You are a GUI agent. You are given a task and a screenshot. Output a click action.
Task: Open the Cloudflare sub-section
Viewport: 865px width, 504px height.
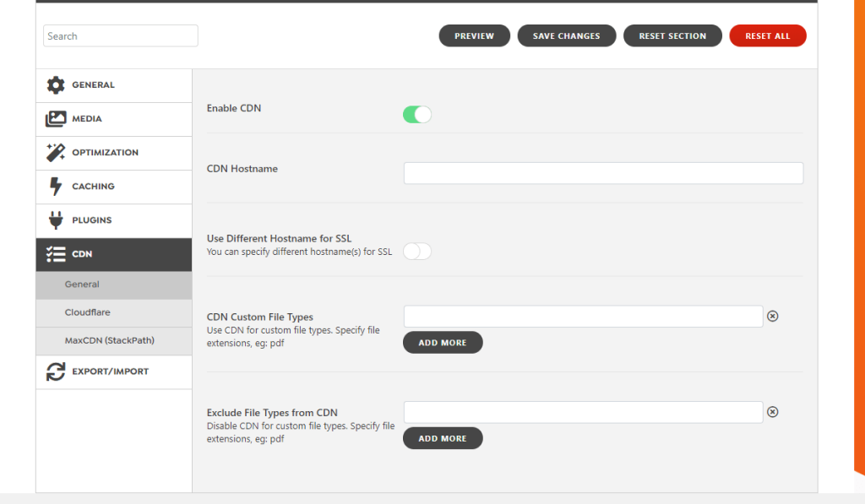[114, 312]
